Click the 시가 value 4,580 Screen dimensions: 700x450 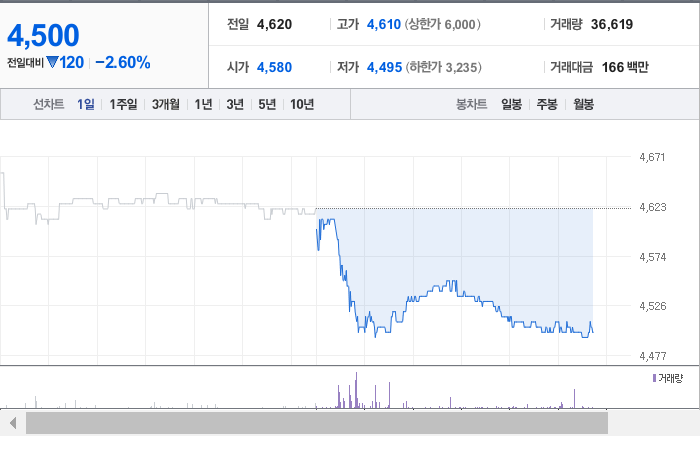[x=274, y=67]
